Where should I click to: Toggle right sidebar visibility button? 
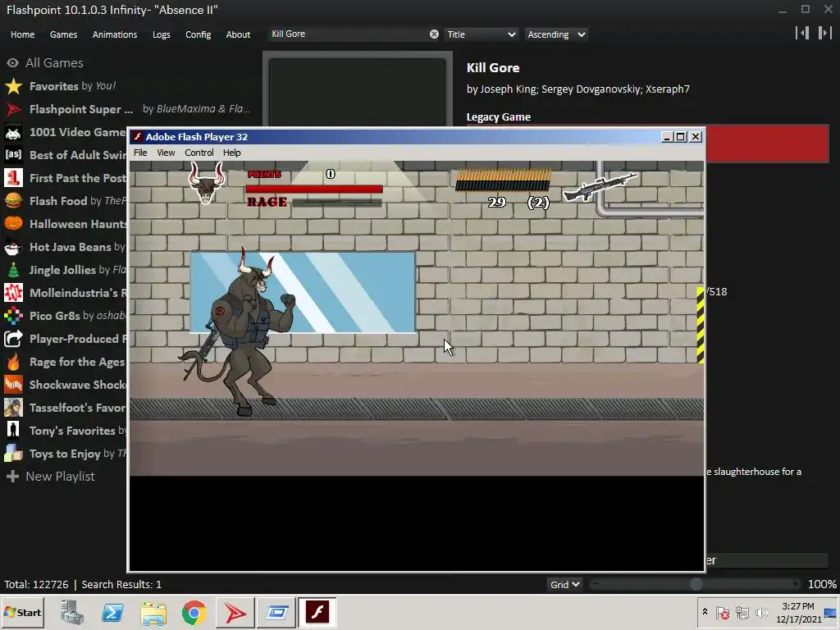825,33
